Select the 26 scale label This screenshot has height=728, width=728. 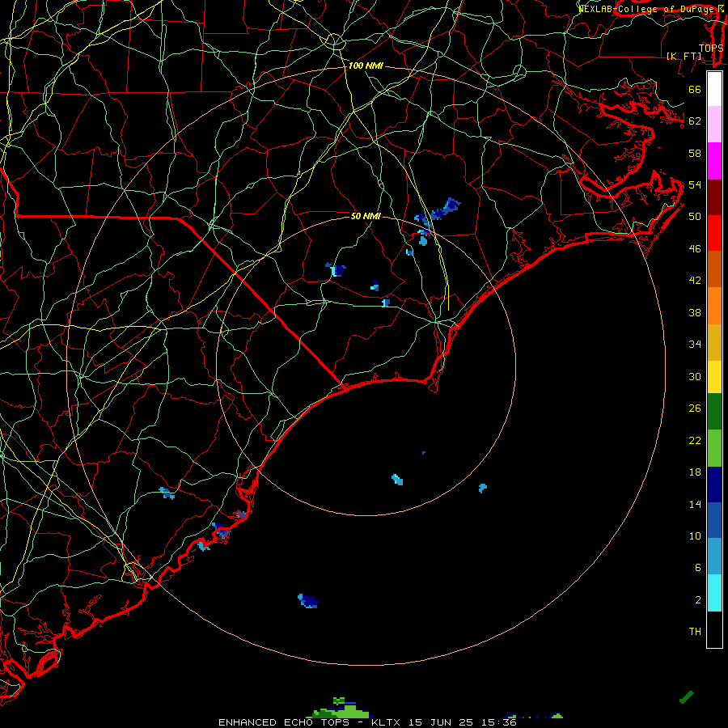point(695,408)
